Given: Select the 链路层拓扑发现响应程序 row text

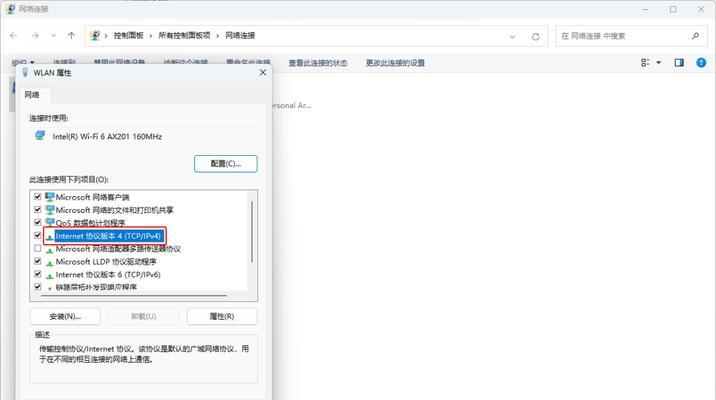Looking at the screenshot, I should click(x=96, y=287).
